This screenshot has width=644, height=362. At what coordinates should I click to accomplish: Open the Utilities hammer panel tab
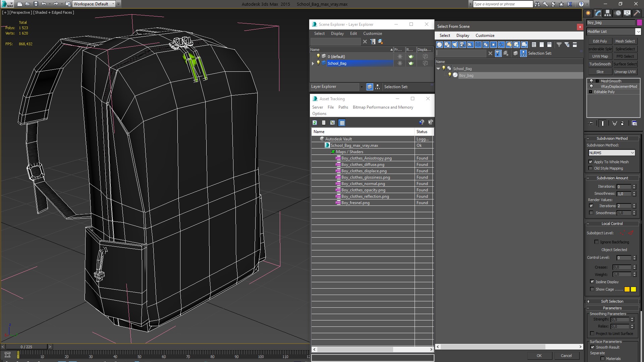coord(637,13)
